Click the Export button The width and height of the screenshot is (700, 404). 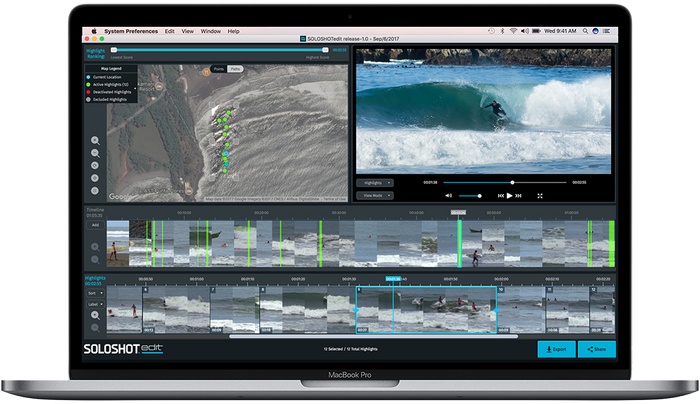(x=556, y=349)
